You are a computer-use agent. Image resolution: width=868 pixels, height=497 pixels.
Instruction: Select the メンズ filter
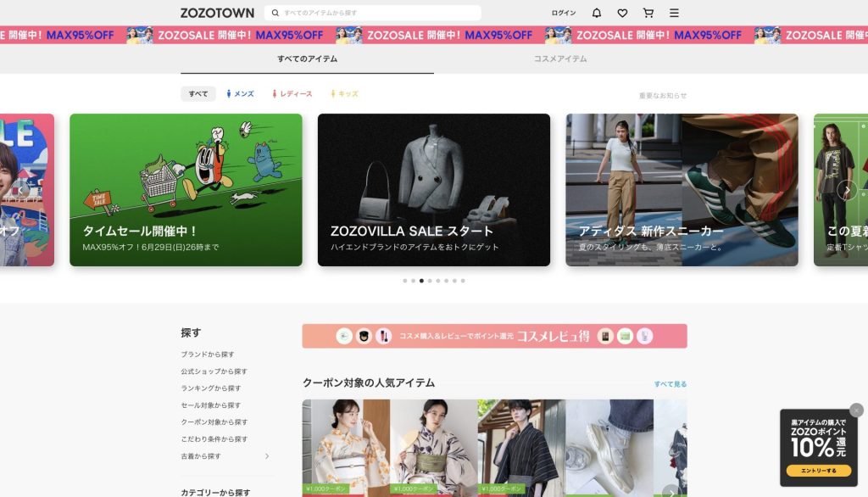coord(240,93)
